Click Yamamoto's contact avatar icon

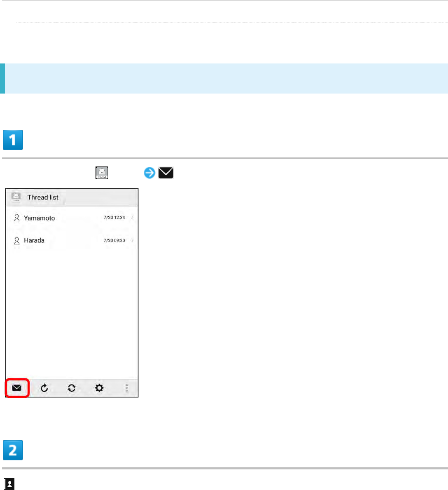[x=16, y=218]
